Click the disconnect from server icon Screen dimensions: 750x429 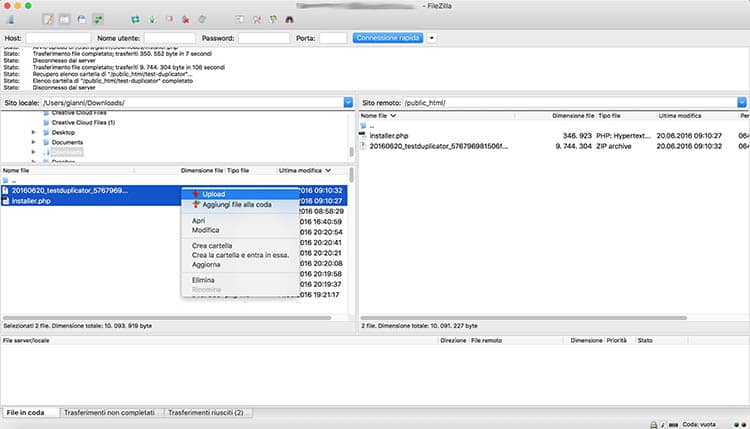click(186, 20)
